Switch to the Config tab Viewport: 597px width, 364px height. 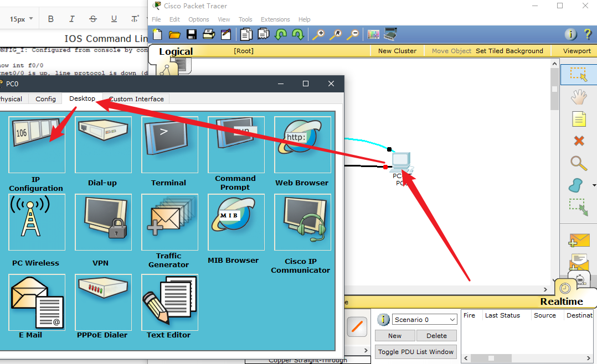[x=45, y=99]
